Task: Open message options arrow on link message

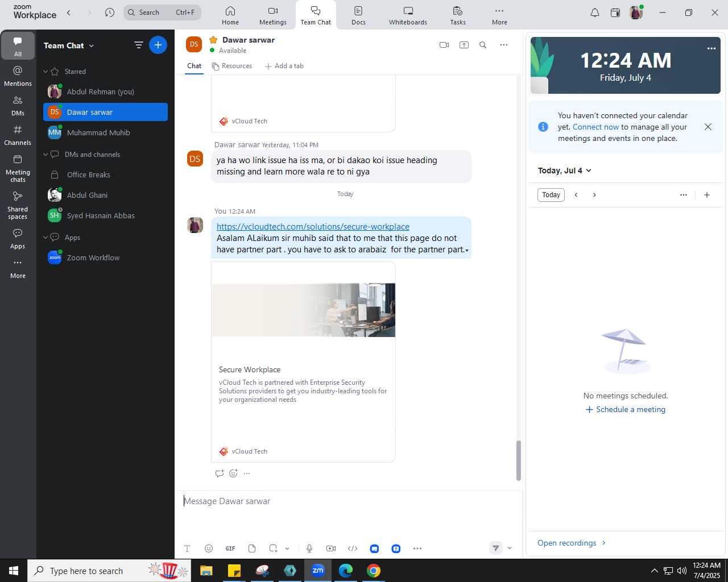Action: [x=467, y=251]
